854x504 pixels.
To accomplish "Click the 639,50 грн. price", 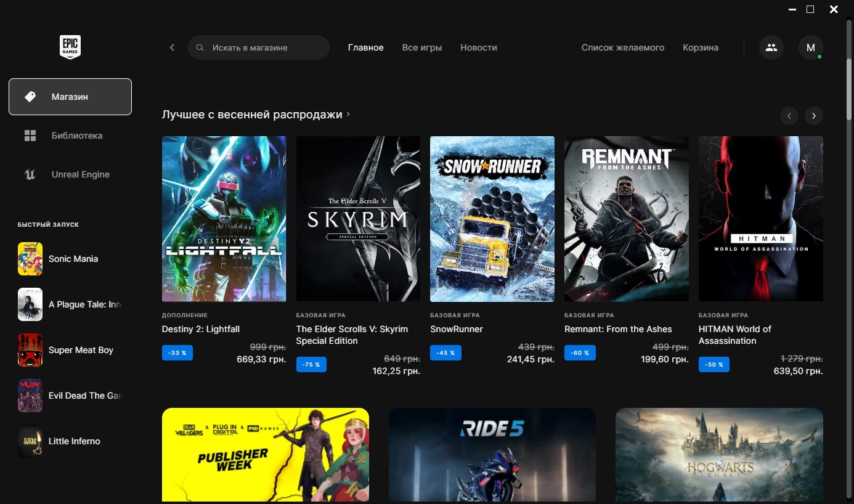I will (x=798, y=371).
